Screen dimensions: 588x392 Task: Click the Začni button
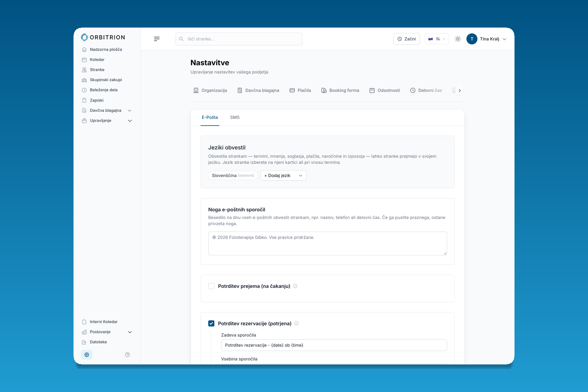(x=407, y=39)
